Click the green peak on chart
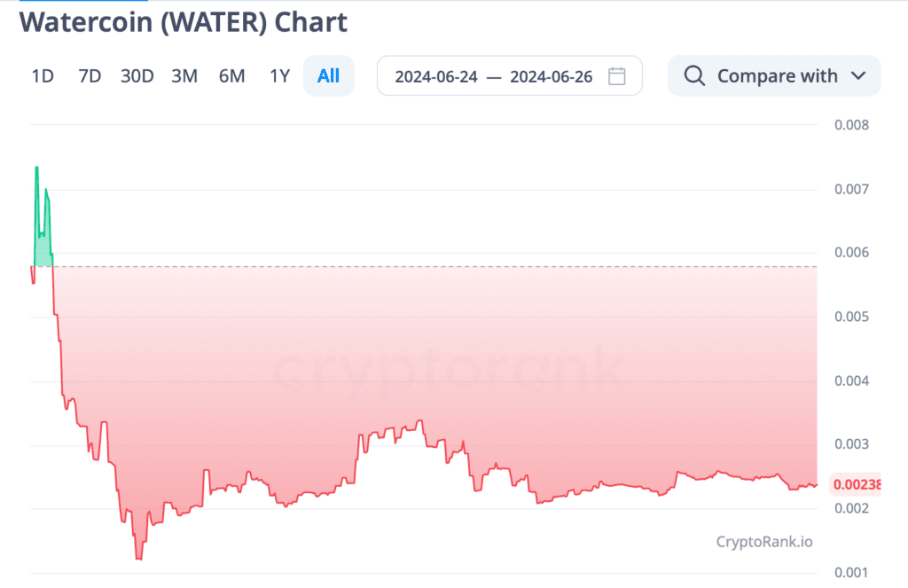This screenshot has width=908, height=588. point(36,168)
